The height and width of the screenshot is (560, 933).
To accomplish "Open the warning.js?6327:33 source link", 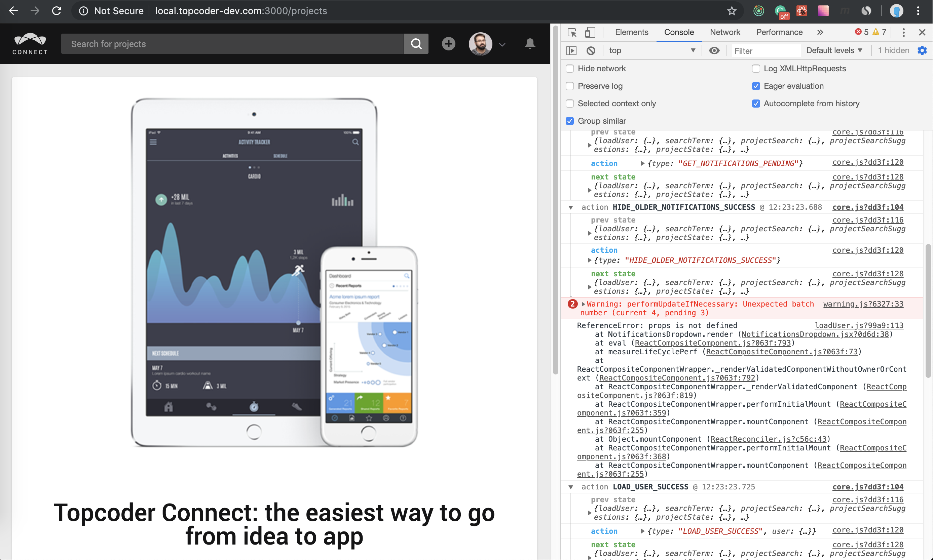I will [x=863, y=304].
